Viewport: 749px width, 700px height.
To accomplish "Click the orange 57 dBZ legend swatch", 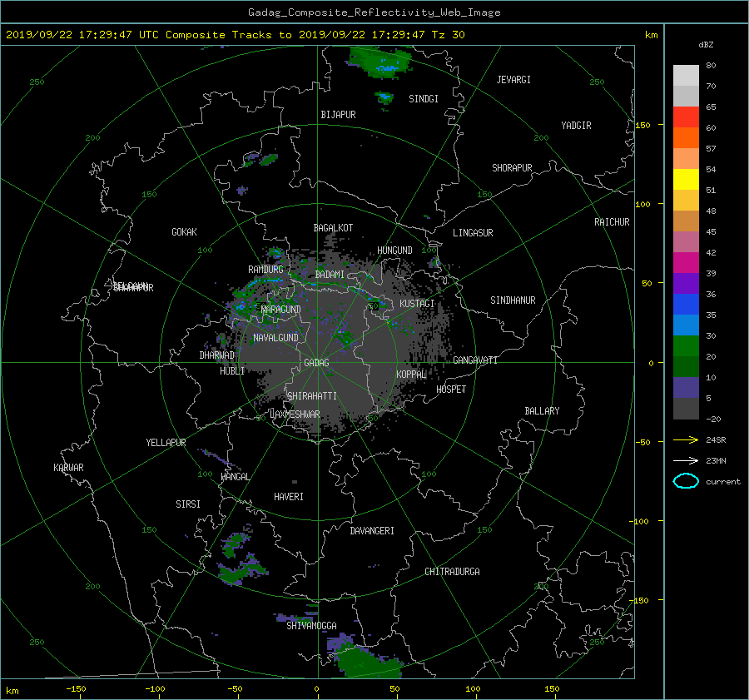I will [x=686, y=137].
